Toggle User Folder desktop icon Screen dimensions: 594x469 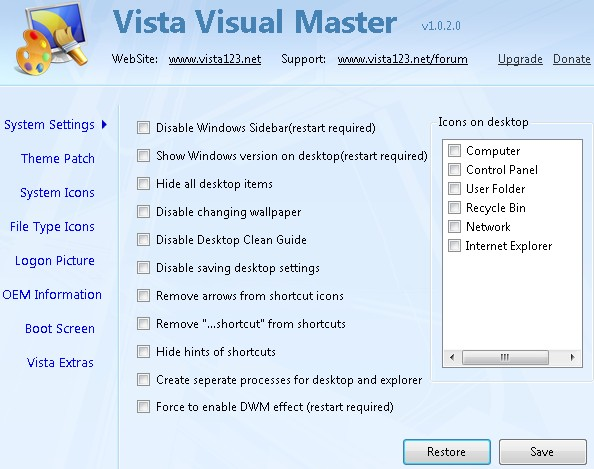point(454,188)
